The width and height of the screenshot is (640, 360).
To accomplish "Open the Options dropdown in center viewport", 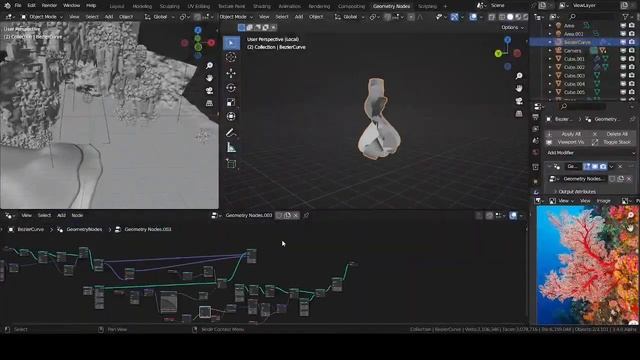I will pos(512,27).
